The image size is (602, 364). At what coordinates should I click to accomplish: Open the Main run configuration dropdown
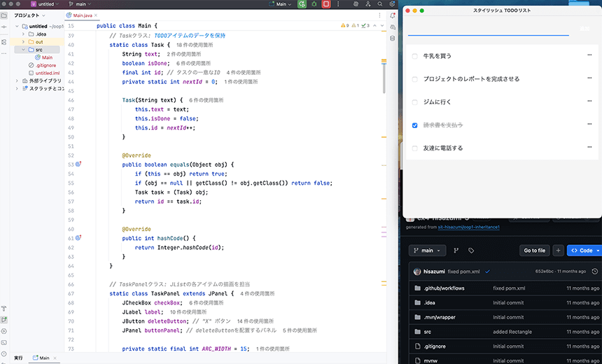[282, 4]
